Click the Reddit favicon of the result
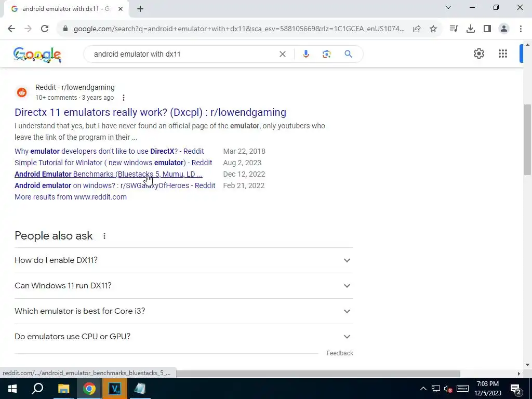The width and height of the screenshot is (532, 399). (x=22, y=92)
